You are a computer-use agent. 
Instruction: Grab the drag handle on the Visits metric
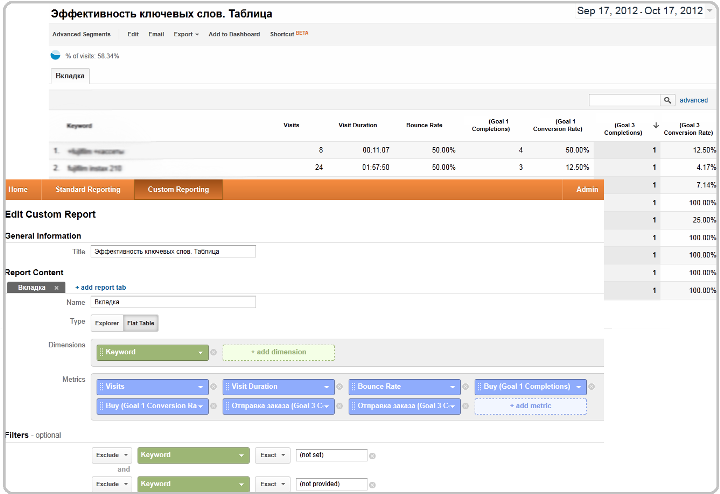point(101,387)
